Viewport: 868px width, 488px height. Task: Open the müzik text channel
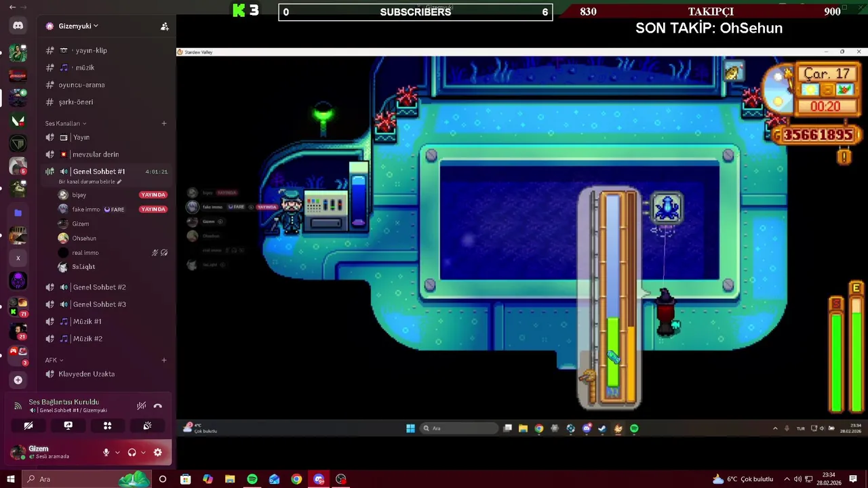click(105, 68)
